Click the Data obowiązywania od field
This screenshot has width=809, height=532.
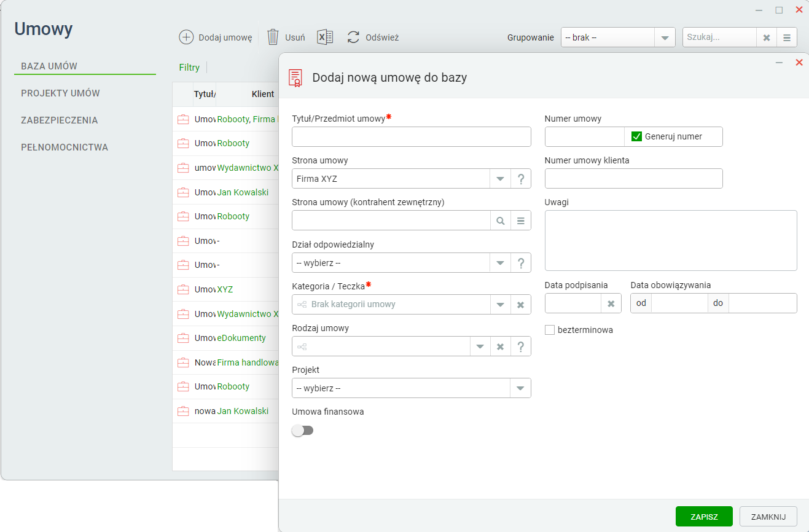679,303
